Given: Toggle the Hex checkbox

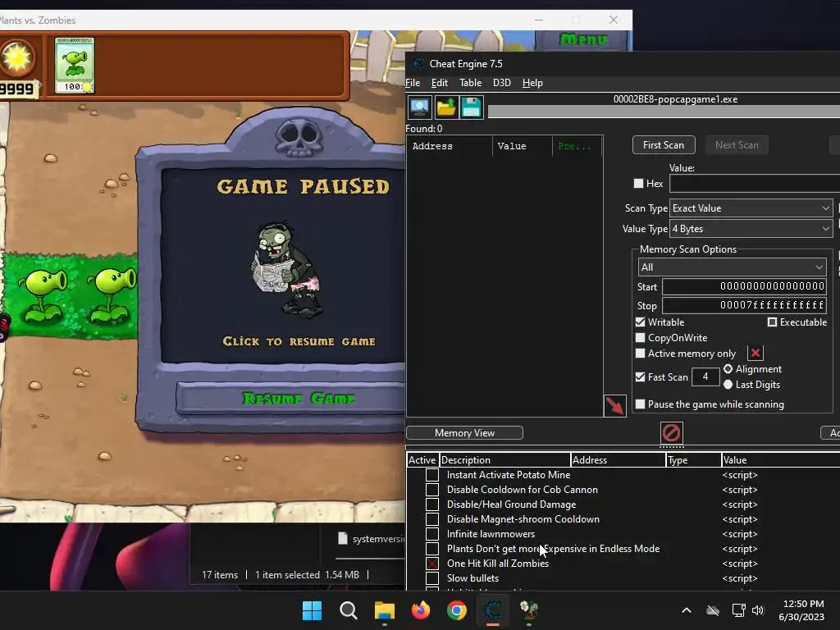Looking at the screenshot, I should coord(638,183).
